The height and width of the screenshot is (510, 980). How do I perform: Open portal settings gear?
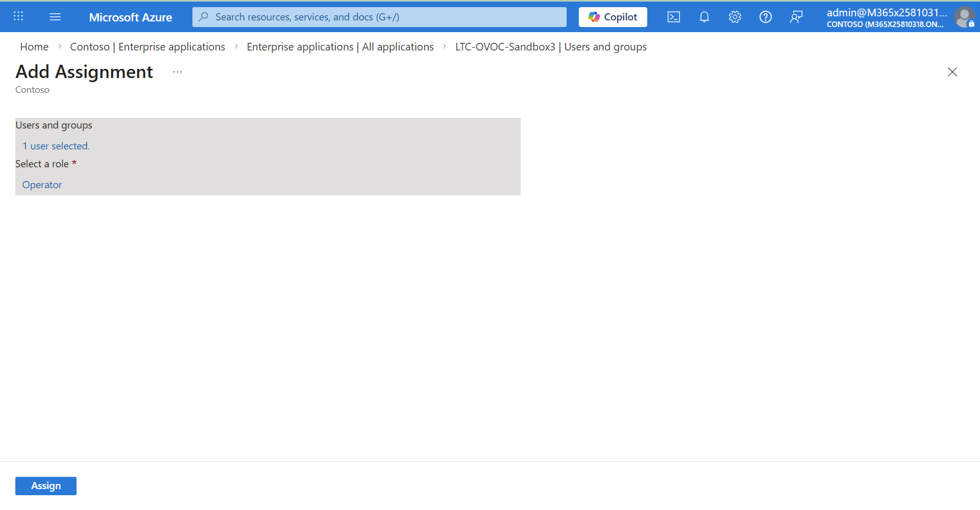coord(734,17)
